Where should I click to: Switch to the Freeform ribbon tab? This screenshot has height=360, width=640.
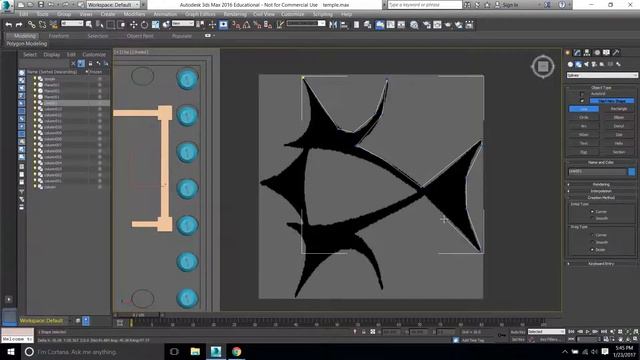[59, 36]
